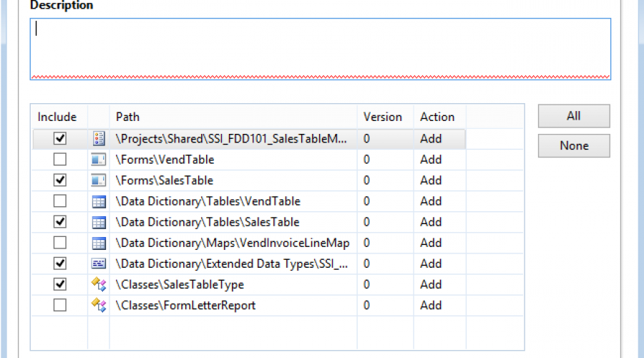Click the Action column header
This screenshot has height=358, width=644.
(x=437, y=117)
